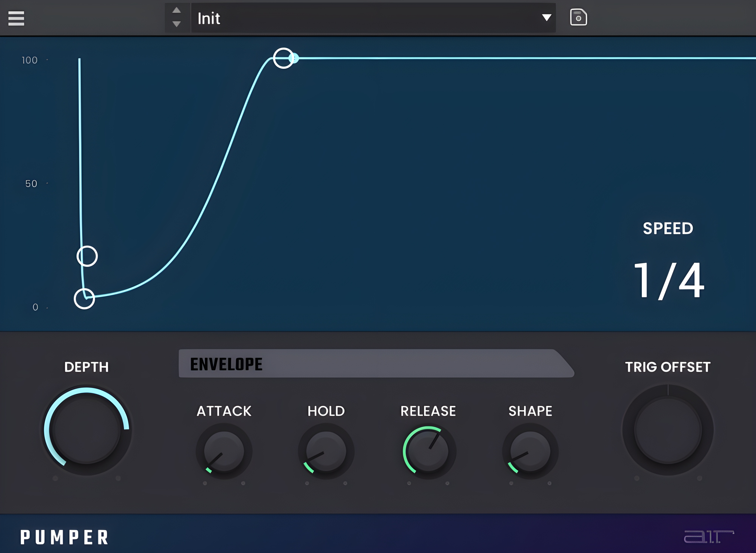This screenshot has width=756, height=553.
Task: Click the save preset disk icon
Action: 578,17
